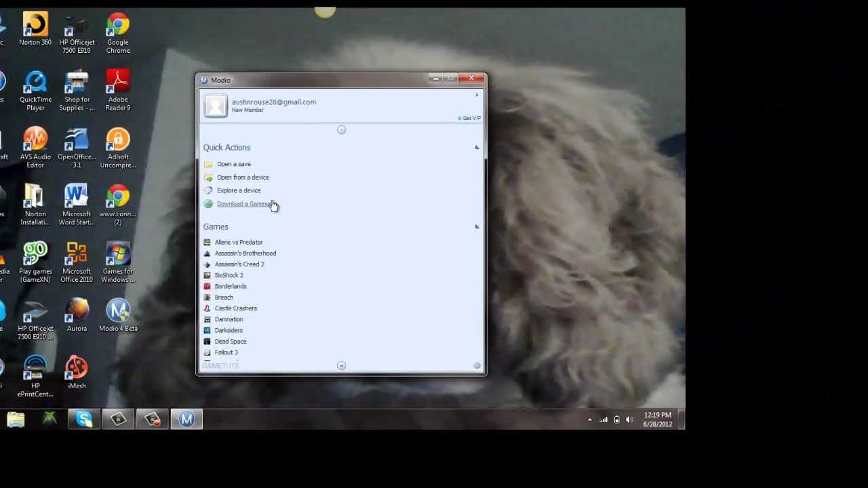Launch Aurora desktop shortcut
The width and height of the screenshot is (868, 488).
pyautogui.click(x=77, y=315)
